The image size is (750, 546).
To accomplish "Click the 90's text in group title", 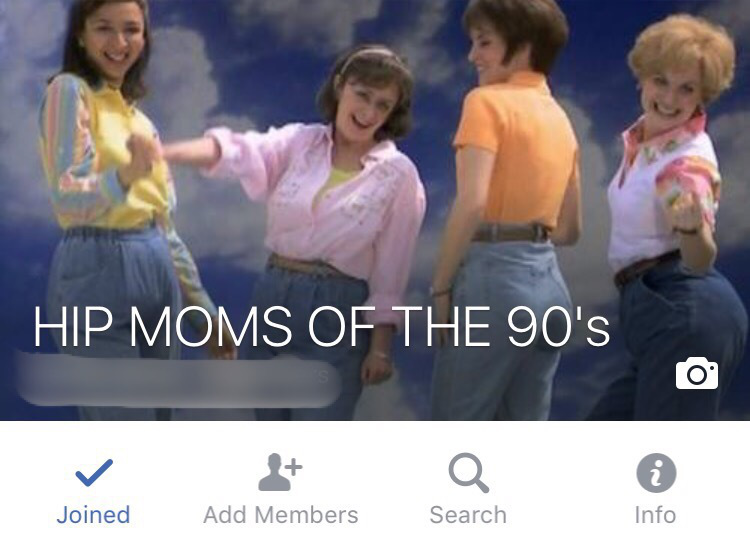I will pyautogui.click(x=558, y=326).
